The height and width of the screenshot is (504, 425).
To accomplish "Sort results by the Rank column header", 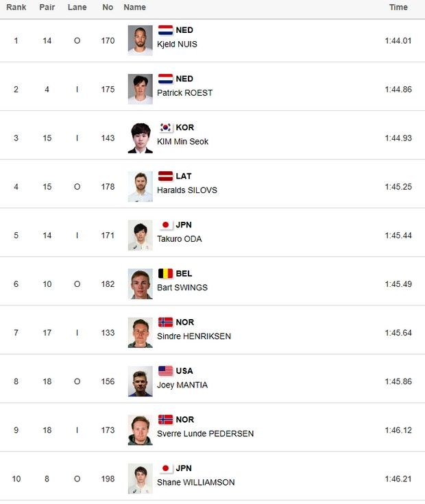I will (x=16, y=8).
